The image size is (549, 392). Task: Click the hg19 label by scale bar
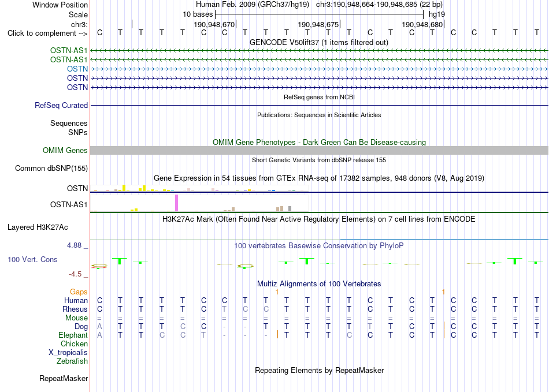(x=437, y=14)
